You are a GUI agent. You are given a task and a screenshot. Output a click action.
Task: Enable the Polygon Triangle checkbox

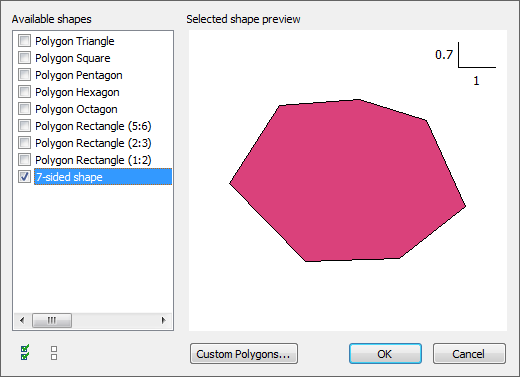pos(24,41)
